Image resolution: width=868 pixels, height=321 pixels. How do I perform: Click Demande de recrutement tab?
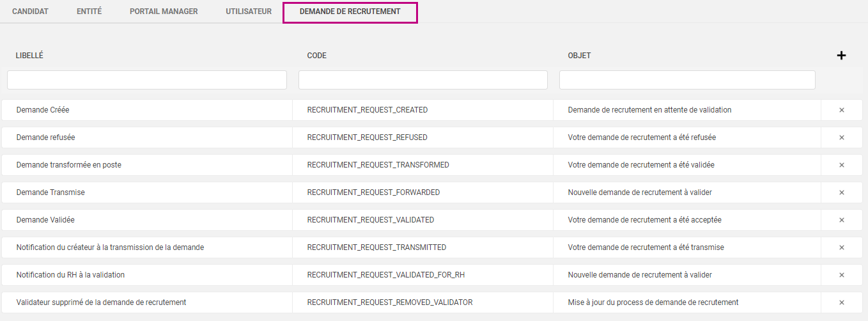coord(350,12)
